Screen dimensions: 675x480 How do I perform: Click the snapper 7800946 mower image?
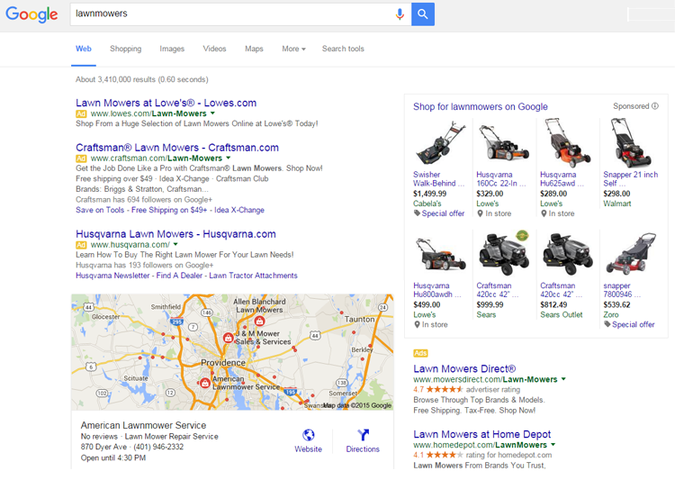click(631, 254)
